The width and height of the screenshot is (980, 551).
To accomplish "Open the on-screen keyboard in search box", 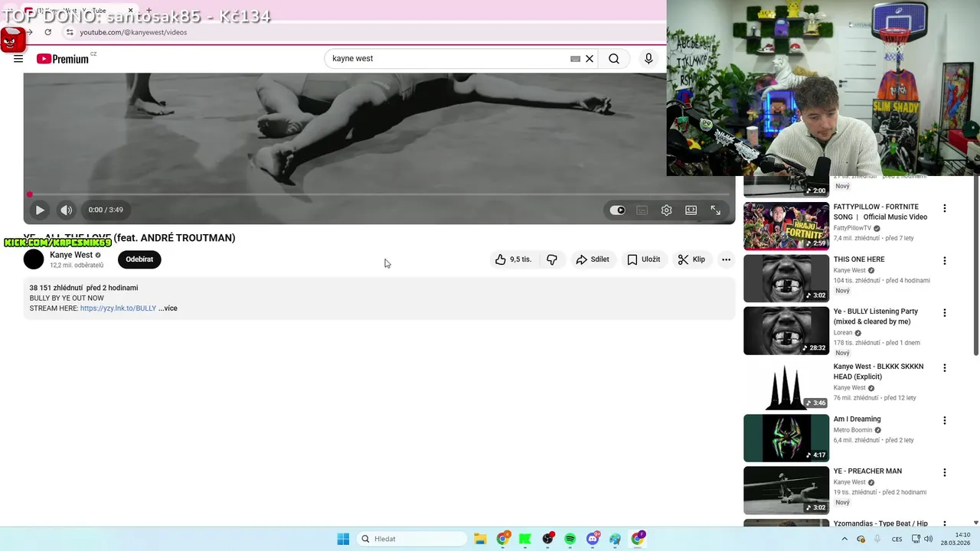I will (575, 59).
